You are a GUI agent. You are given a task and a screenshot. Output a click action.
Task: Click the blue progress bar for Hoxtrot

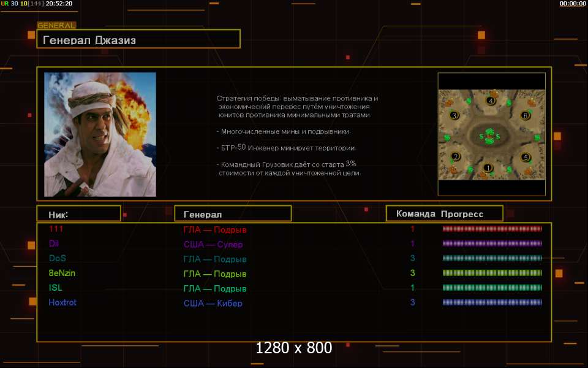pos(492,302)
